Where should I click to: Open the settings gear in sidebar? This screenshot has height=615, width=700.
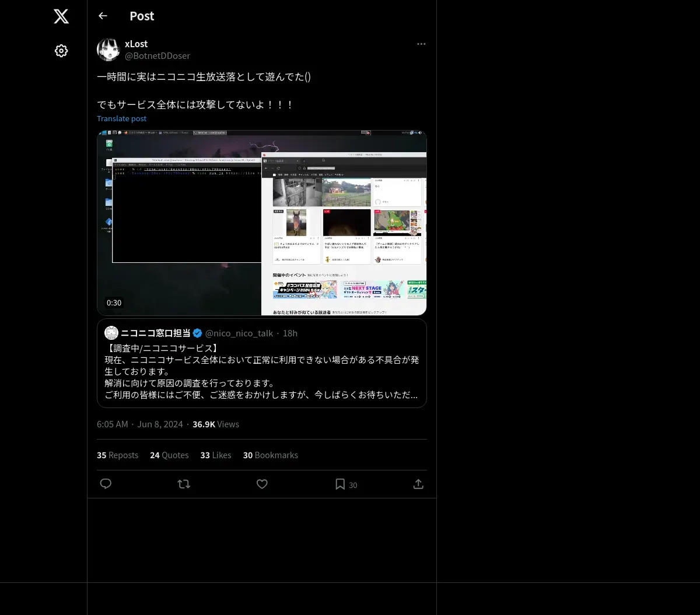tap(61, 51)
